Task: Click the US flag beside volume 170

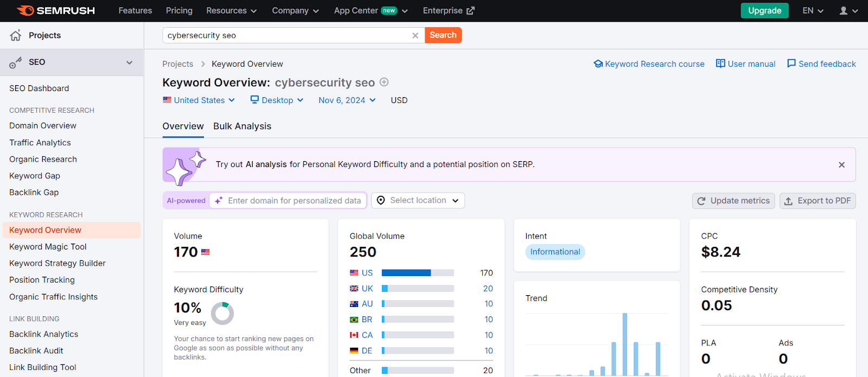Action: click(205, 252)
